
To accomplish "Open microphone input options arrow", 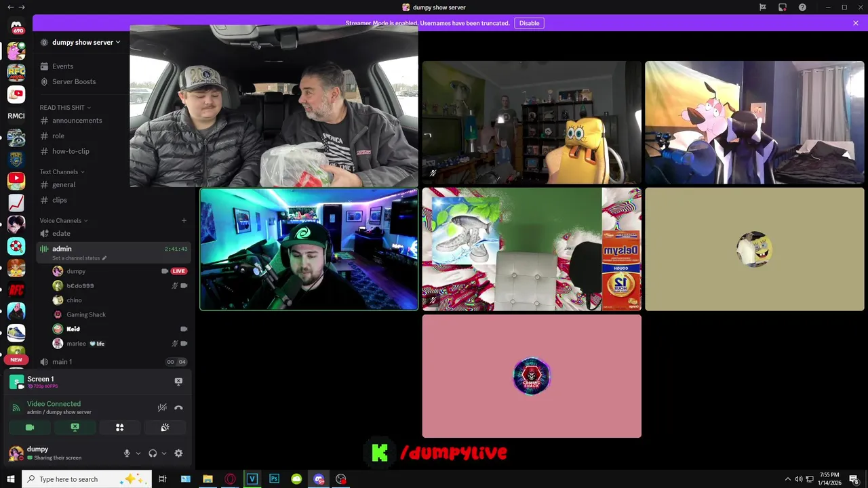I will point(138,453).
